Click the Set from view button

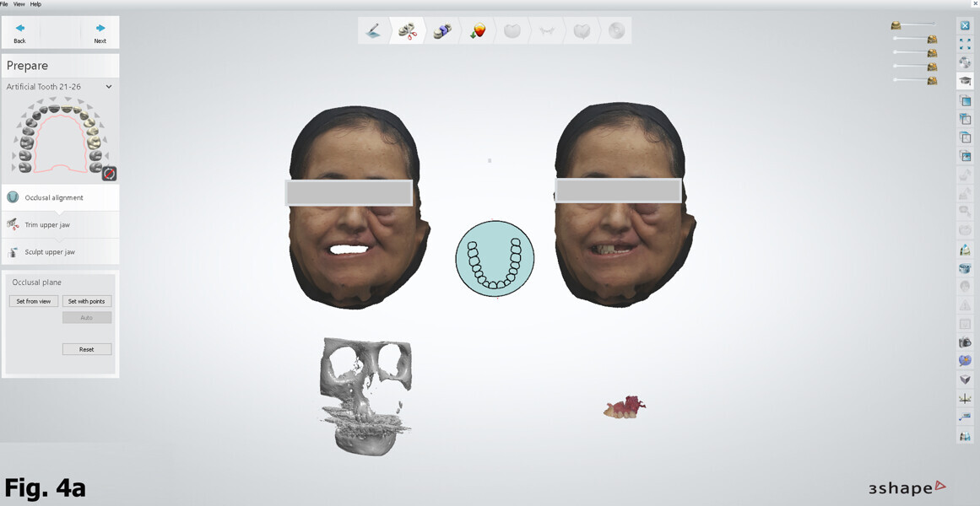(x=34, y=301)
